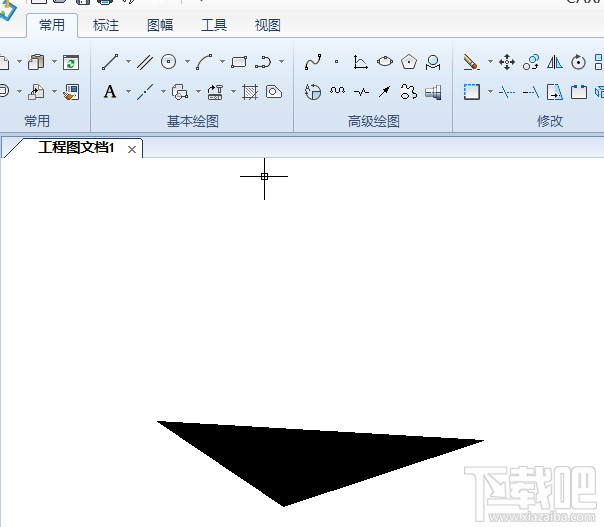Select the Stretch tool

555,92
